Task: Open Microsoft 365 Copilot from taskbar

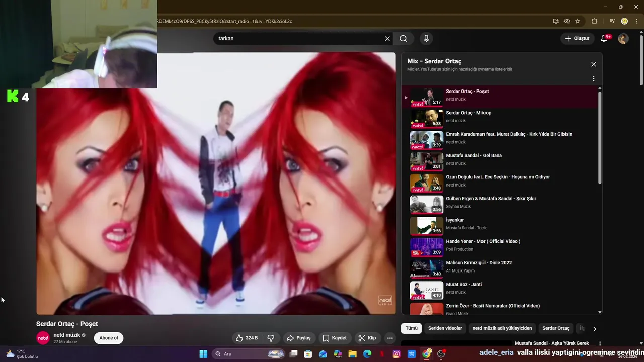Action: (338, 354)
